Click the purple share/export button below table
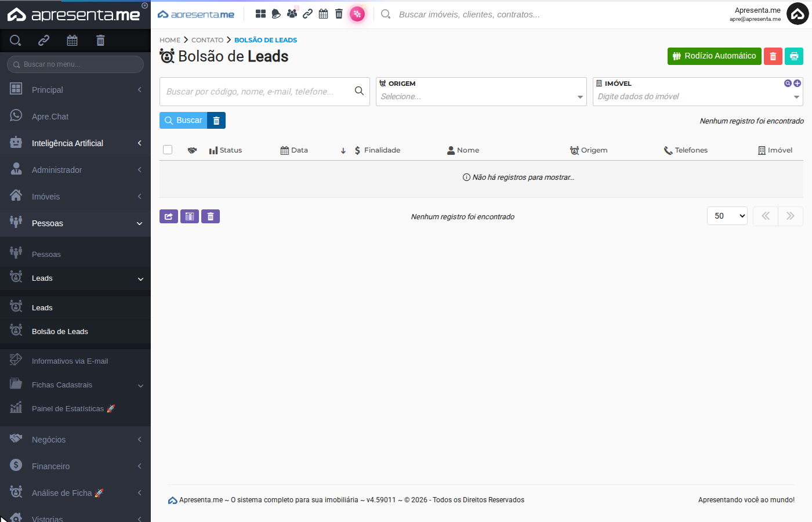Screen dimensions: 812x522 (x=169, y=216)
